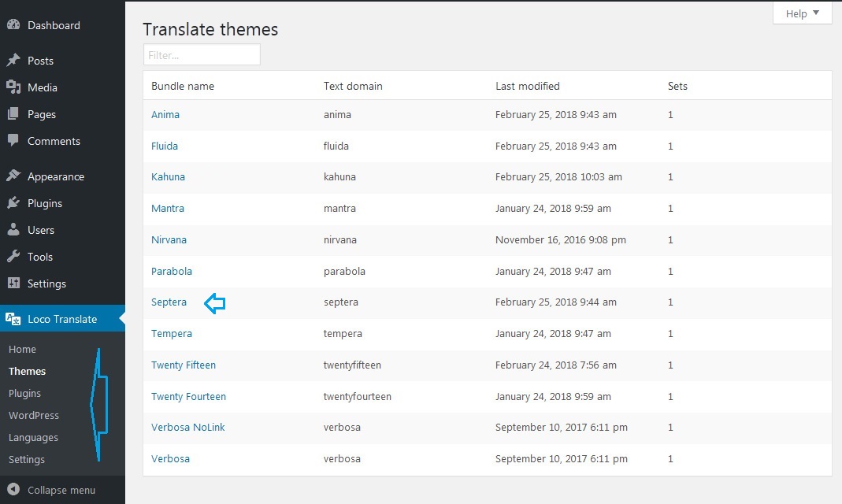The height and width of the screenshot is (504, 842).
Task: Click the Bundle name column header
Action: 183,86
